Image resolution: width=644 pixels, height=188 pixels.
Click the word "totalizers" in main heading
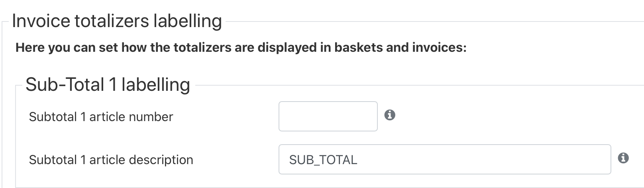tap(111, 21)
